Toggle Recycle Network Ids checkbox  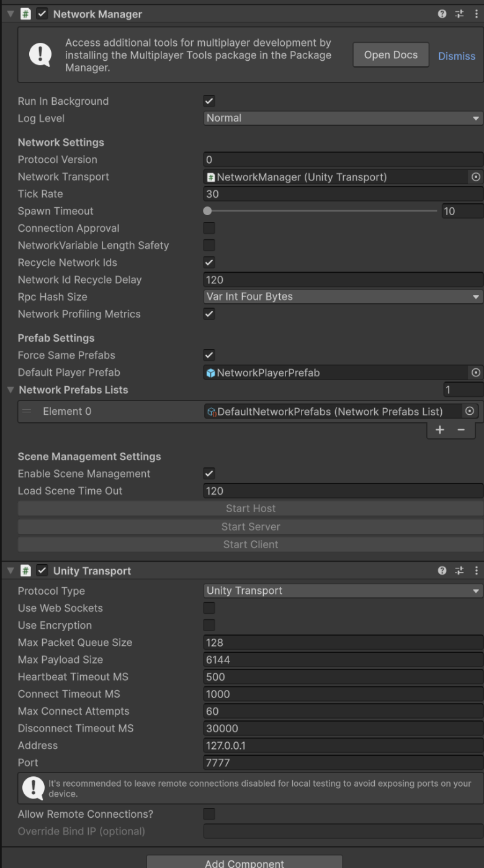coord(210,263)
